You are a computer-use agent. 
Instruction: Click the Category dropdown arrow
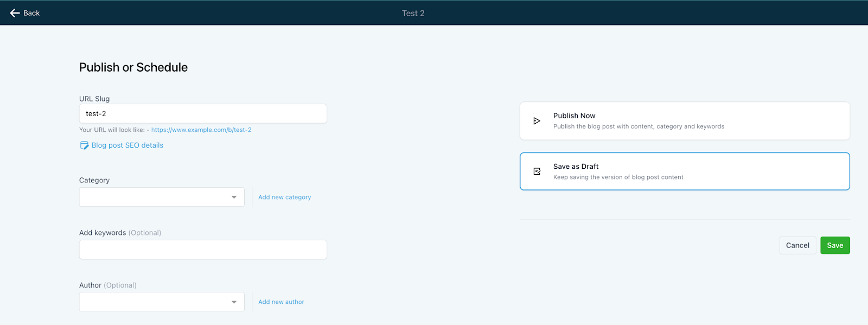tap(234, 197)
